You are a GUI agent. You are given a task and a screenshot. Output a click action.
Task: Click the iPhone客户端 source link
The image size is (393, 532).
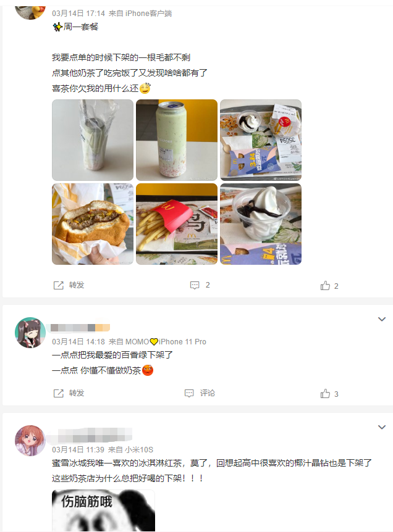[x=148, y=14]
